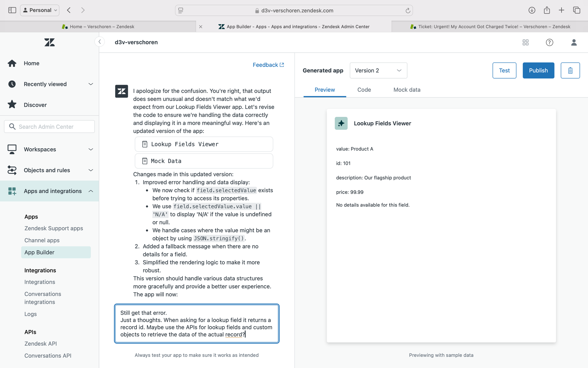Viewport: 588px width, 368px height.
Task: Open the help question mark icon
Action: [549, 42]
